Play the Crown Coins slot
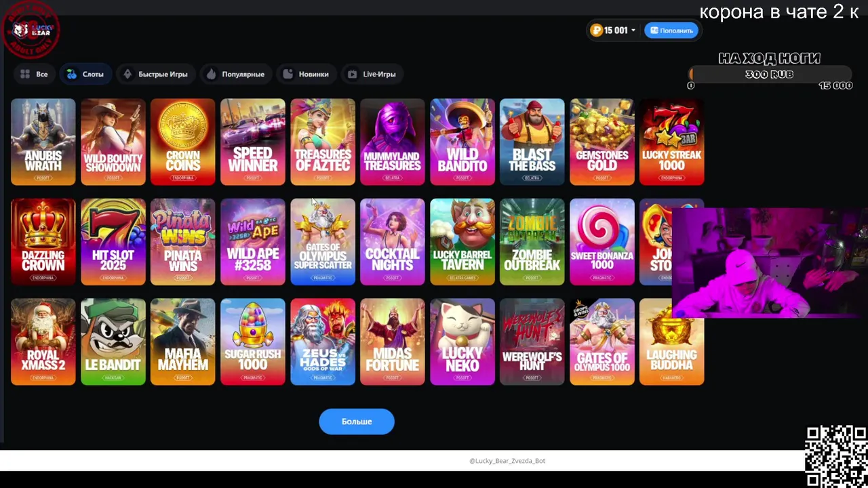Screen dimensions: 868x488 pyautogui.click(x=183, y=142)
